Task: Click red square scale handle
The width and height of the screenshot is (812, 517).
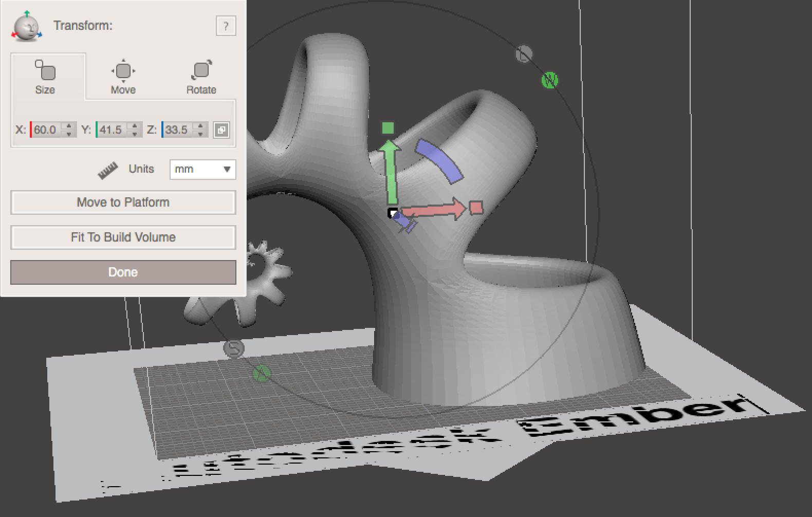Action: tap(476, 208)
